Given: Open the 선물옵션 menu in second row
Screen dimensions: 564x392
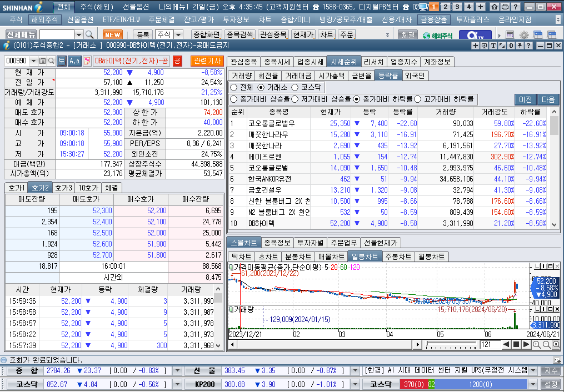Looking at the screenshot, I should 80,20.
